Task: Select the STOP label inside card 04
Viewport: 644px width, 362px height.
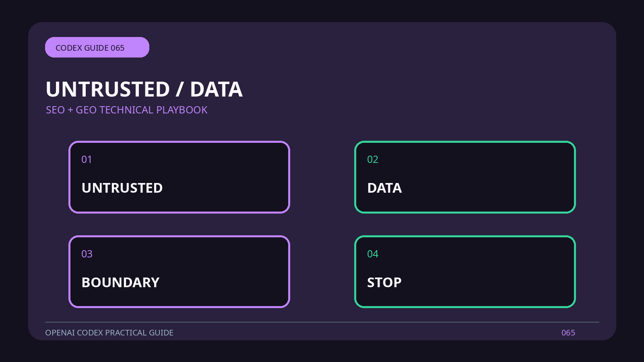Action: [384, 282]
